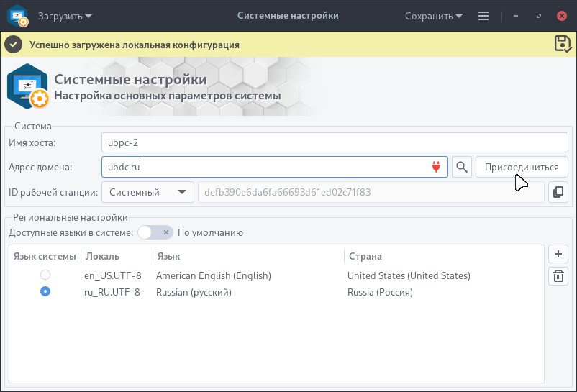The width and height of the screenshot is (577, 392).
Task: Sort by the Страна column header
Action: coord(444,256)
